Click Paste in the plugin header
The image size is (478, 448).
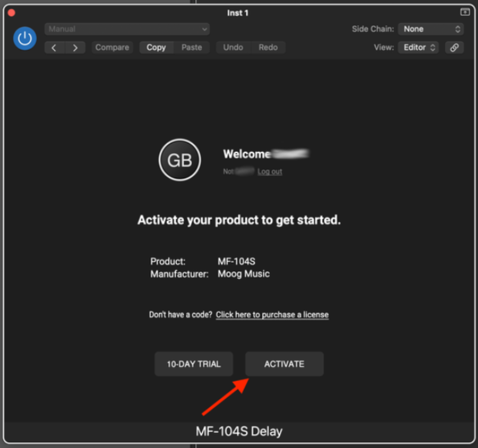coord(192,48)
